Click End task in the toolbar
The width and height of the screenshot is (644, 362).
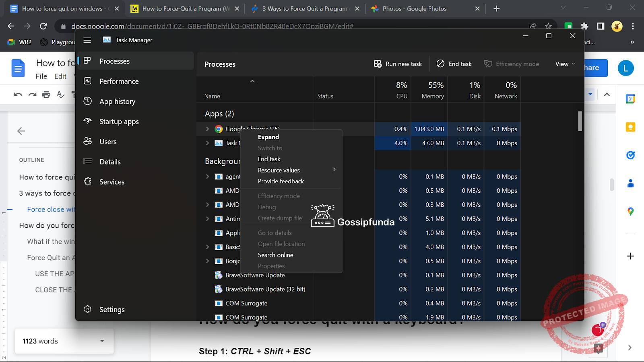point(454,64)
